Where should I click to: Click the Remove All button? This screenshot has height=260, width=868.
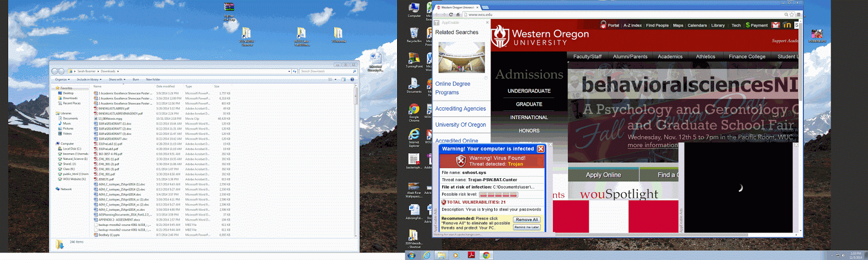click(527, 219)
